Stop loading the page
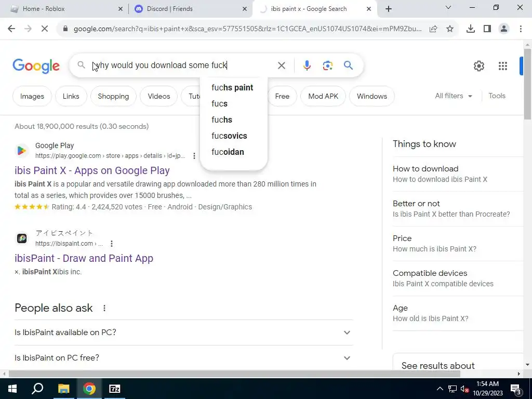This screenshot has width=532, height=399. pyautogui.click(x=45, y=29)
